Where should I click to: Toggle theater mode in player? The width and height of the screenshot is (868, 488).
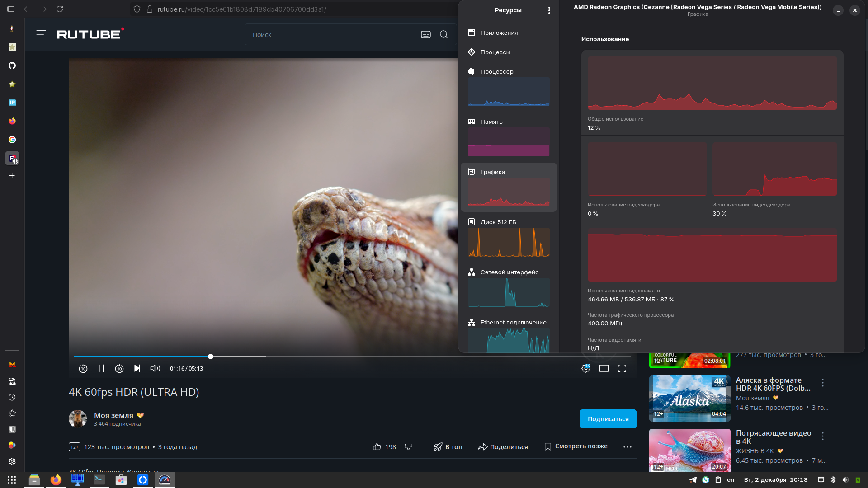click(x=604, y=368)
